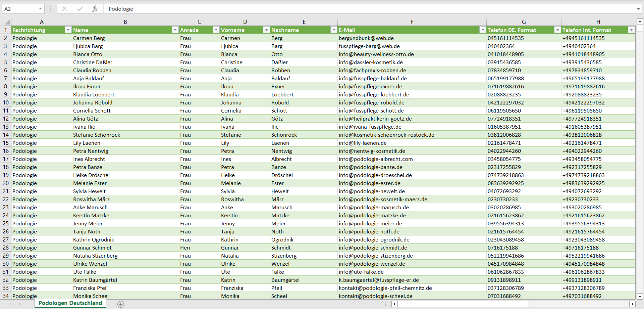Click email 'info@dassler-kosmetik.de'

click(412, 62)
